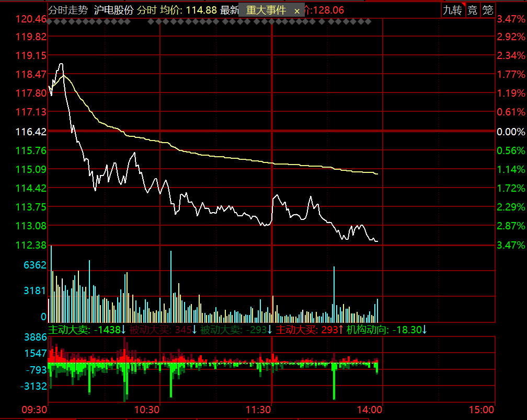Screen dimensions: 527x420
Task: Click the first diamond event marker
Action: pos(50,22)
